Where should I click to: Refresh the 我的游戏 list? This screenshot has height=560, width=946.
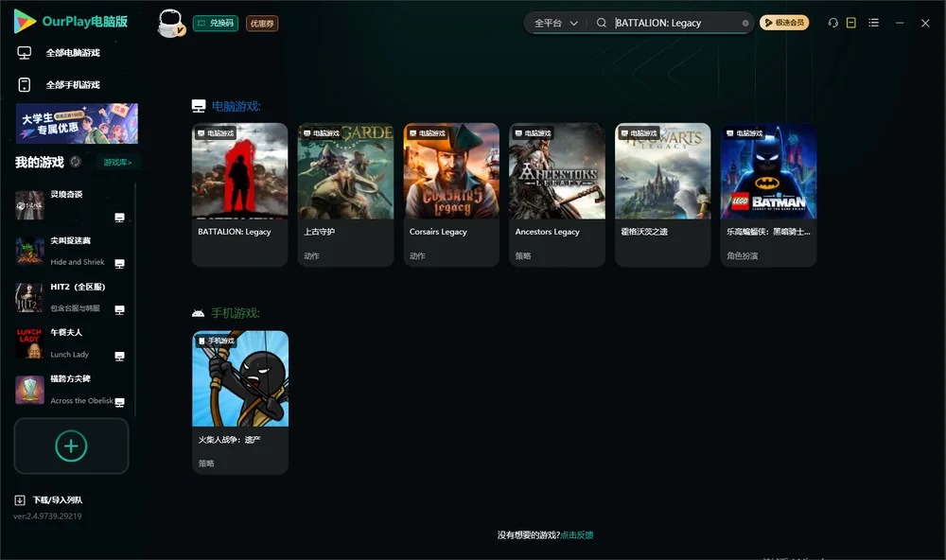click(x=76, y=162)
